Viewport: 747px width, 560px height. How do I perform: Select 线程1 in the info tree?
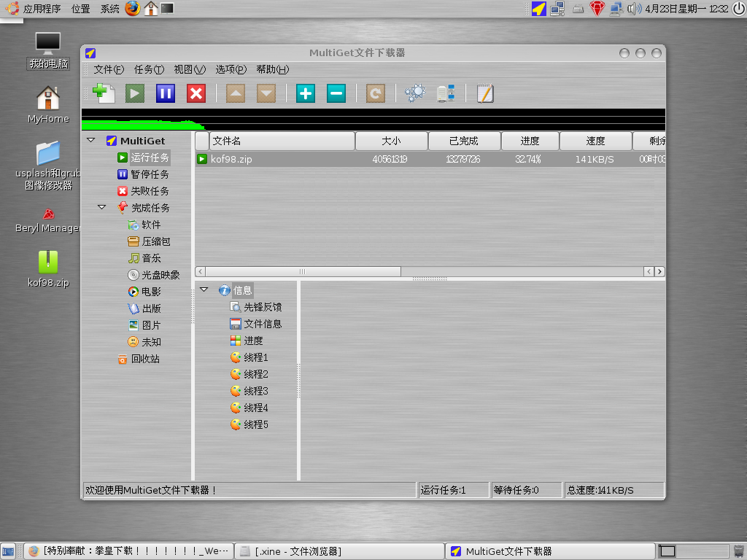point(256,357)
